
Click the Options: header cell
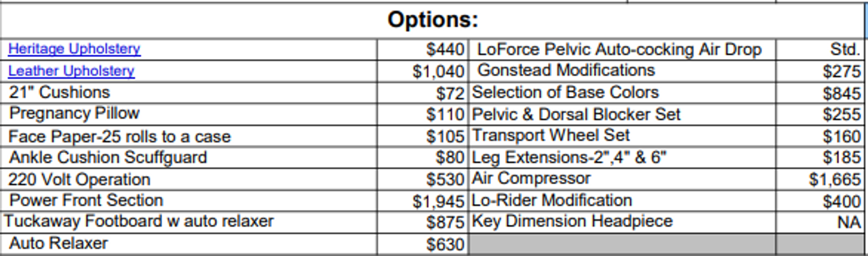[433, 20]
